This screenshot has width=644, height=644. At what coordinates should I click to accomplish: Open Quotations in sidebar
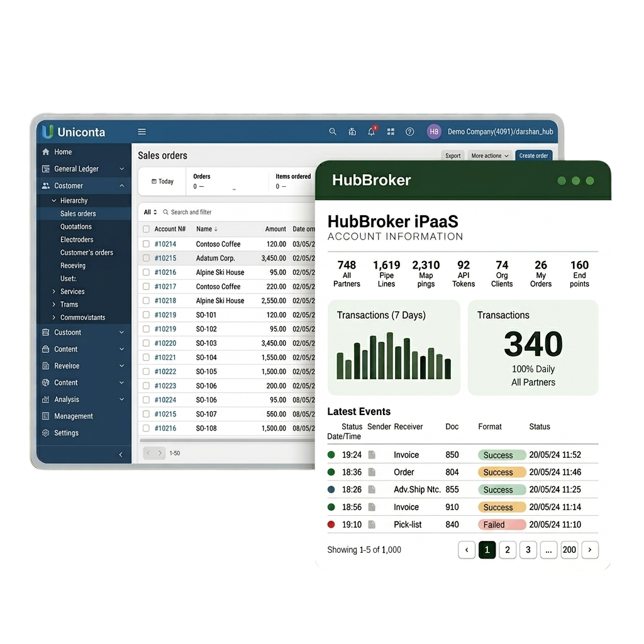pyautogui.click(x=76, y=226)
